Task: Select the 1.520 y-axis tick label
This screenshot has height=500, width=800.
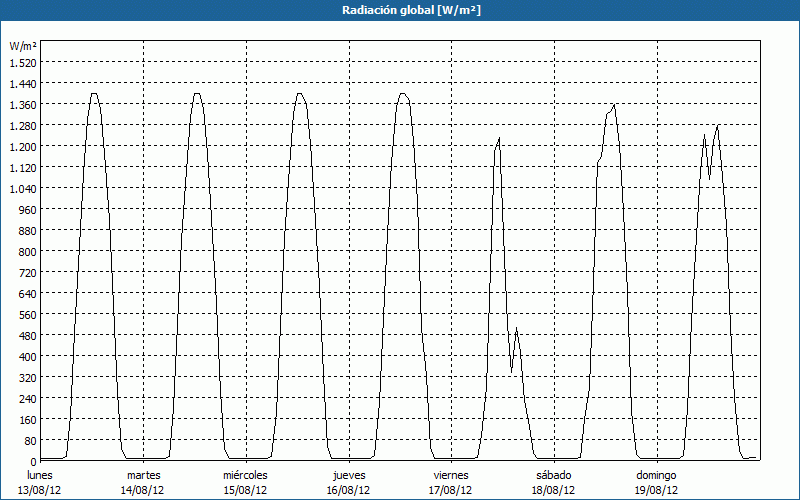Action: (23, 62)
